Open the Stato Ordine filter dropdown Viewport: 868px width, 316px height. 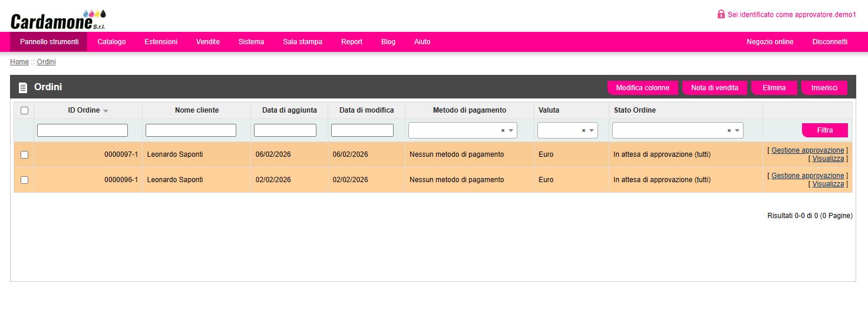pos(678,130)
